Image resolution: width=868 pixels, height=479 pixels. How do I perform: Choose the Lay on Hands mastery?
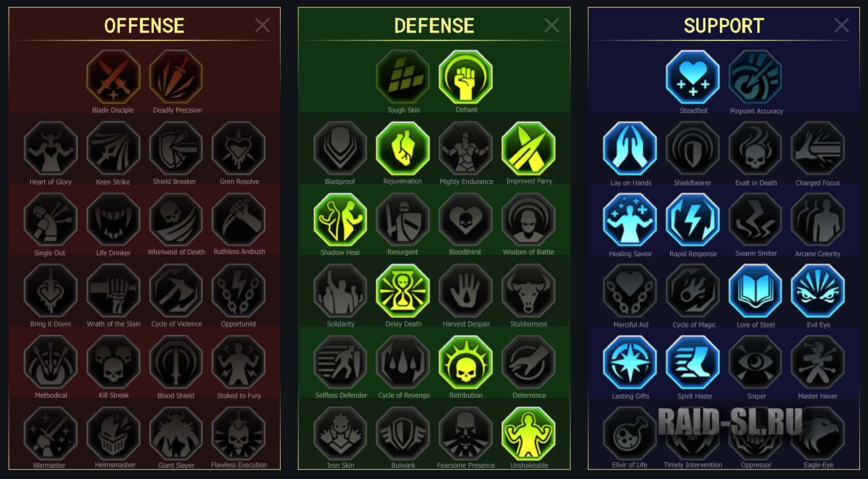(x=630, y=148)
